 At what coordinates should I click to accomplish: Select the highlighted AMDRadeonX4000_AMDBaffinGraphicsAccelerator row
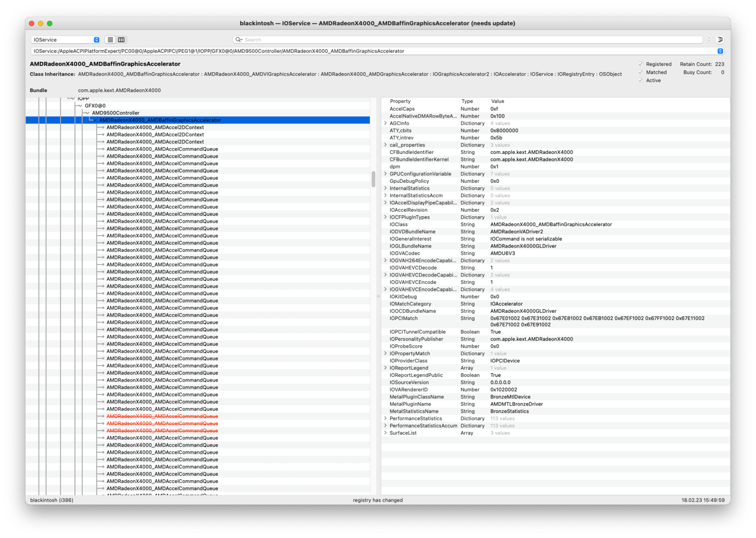[198, 120]
